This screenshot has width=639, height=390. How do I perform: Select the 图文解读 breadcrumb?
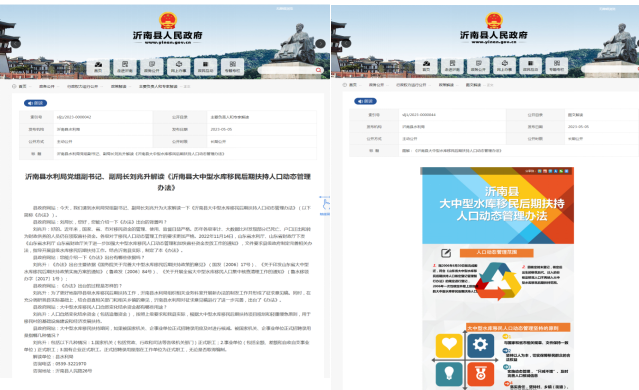pos(473,85)
